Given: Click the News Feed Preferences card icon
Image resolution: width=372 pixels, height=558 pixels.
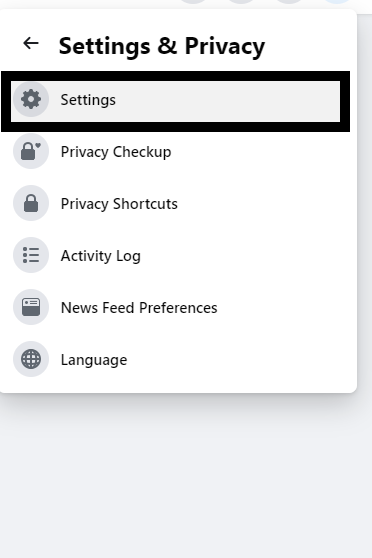Looking at the screenshot, I should click(x=31, y=307).
